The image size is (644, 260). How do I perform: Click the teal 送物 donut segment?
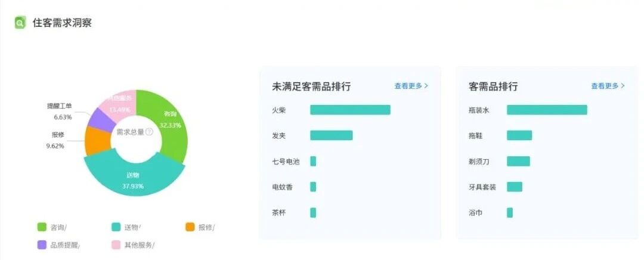click(x=135, y=179)
